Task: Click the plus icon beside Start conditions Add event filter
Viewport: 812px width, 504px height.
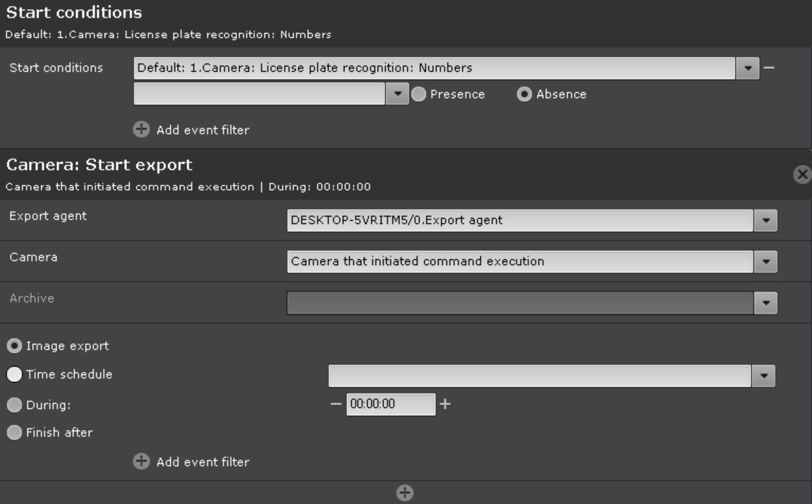Action: click(x=142, y=130)
